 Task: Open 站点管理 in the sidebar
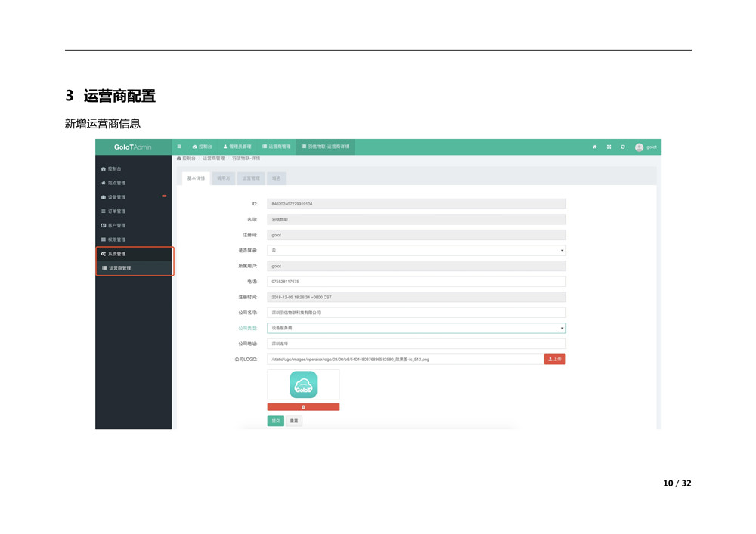pos(116,183)
